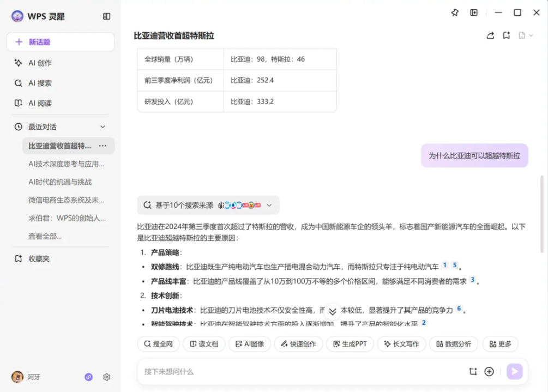Viewport: 548px width, 392px height.
Task: Open citation reference 3
Action: click(473, 280)
